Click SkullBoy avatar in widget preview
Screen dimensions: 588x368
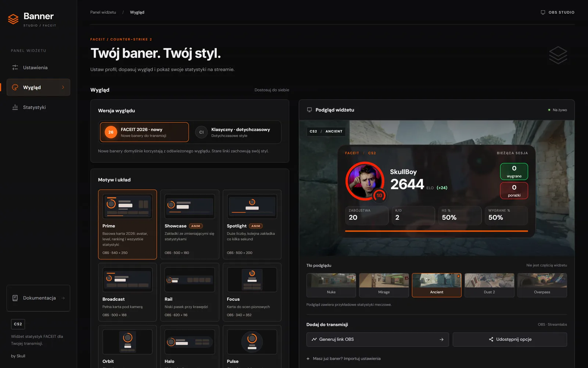(x=365, y=181)
